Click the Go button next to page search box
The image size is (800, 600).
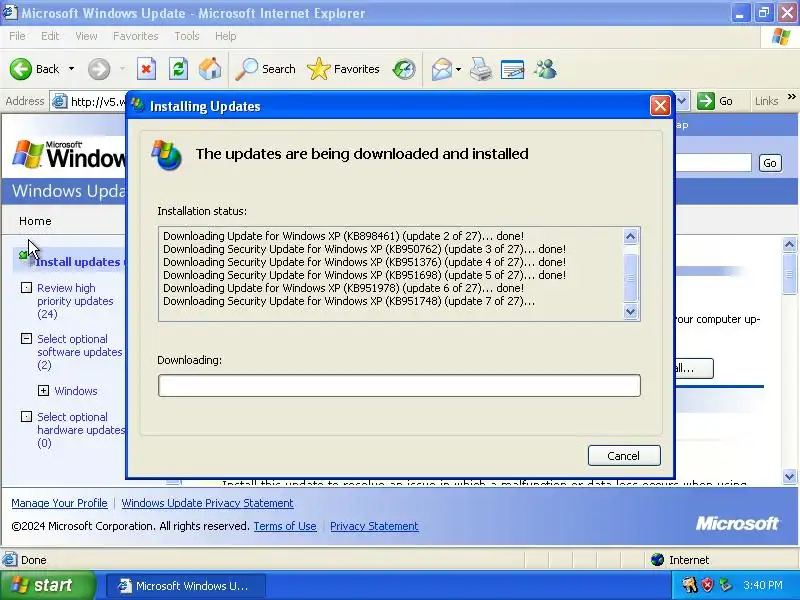[770, 163]
